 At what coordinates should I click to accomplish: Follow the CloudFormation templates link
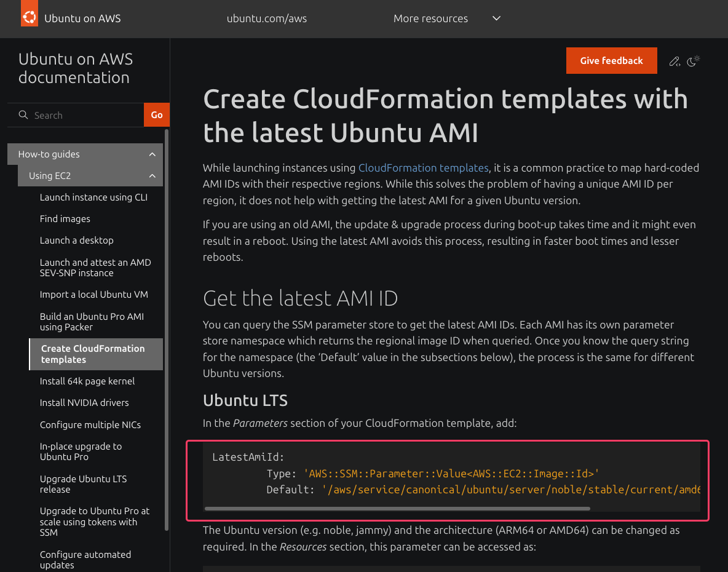[423, 168]
